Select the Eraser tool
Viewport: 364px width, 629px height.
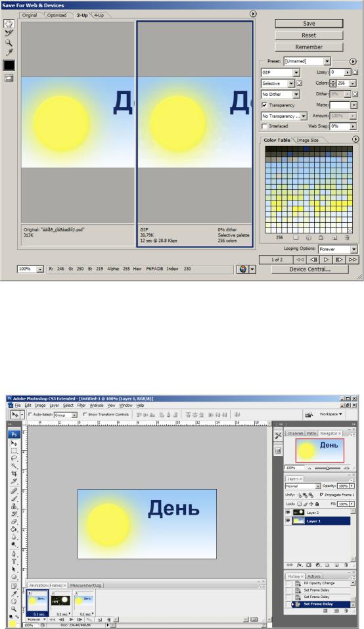pos(14,521)
